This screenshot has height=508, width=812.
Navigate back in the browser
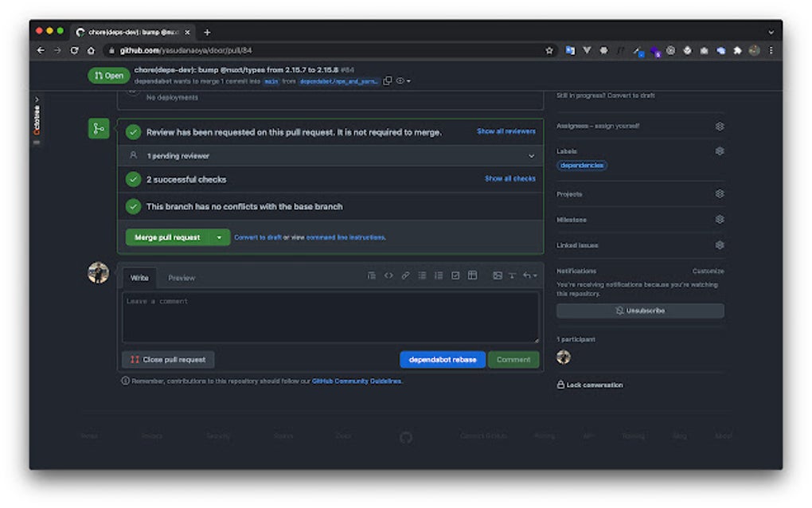pos(41,50)
